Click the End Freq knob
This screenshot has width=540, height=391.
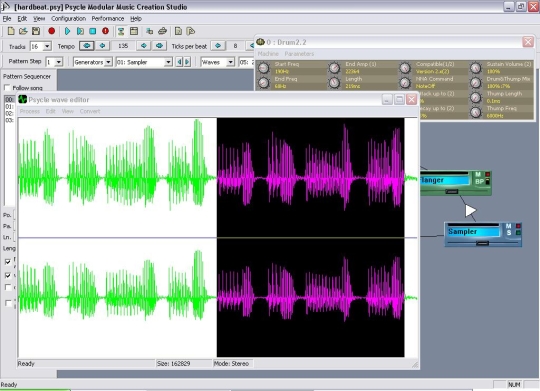tap(264, 83)
